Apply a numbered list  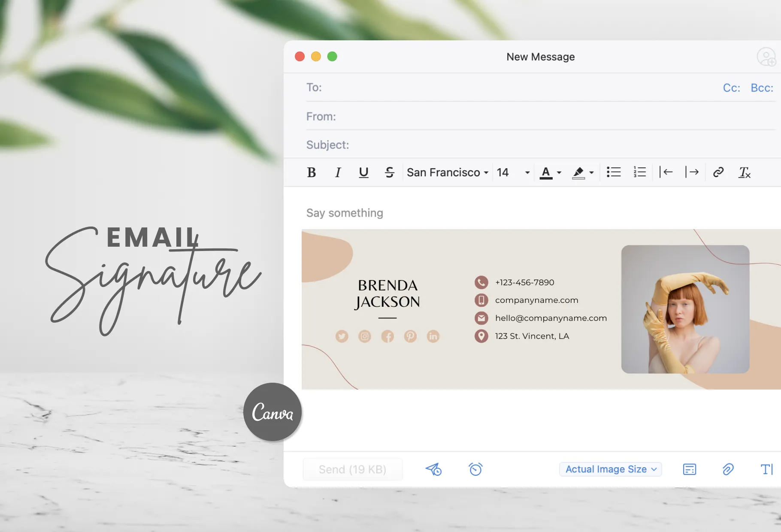pyautogui.click(x=639, y=172)
